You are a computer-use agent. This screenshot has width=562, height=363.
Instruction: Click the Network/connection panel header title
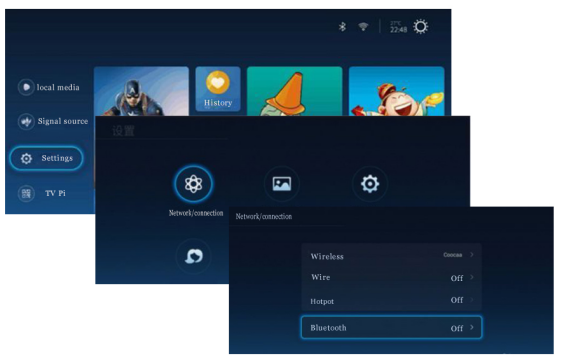click(264, 216)
